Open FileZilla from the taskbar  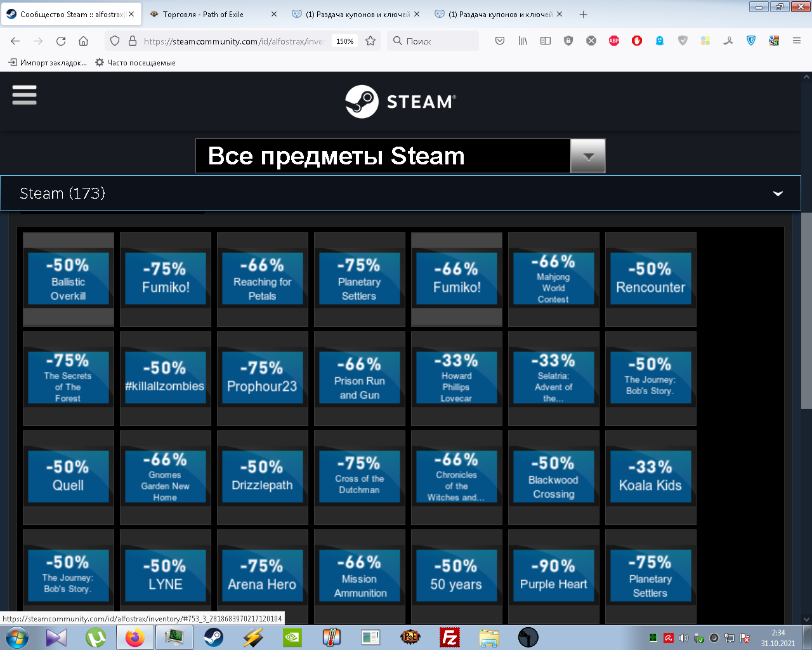pyautogui.click(x=449, y=637)
